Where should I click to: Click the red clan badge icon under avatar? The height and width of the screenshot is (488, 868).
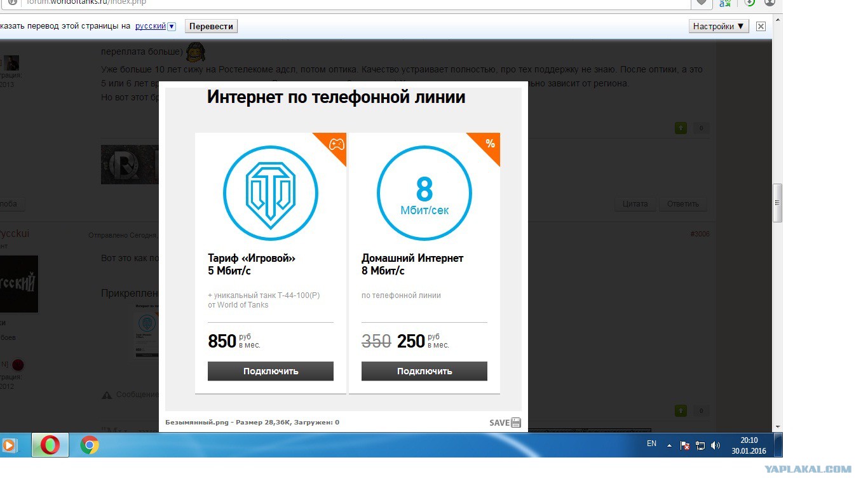pyautogui.click(x=18, y=365)
